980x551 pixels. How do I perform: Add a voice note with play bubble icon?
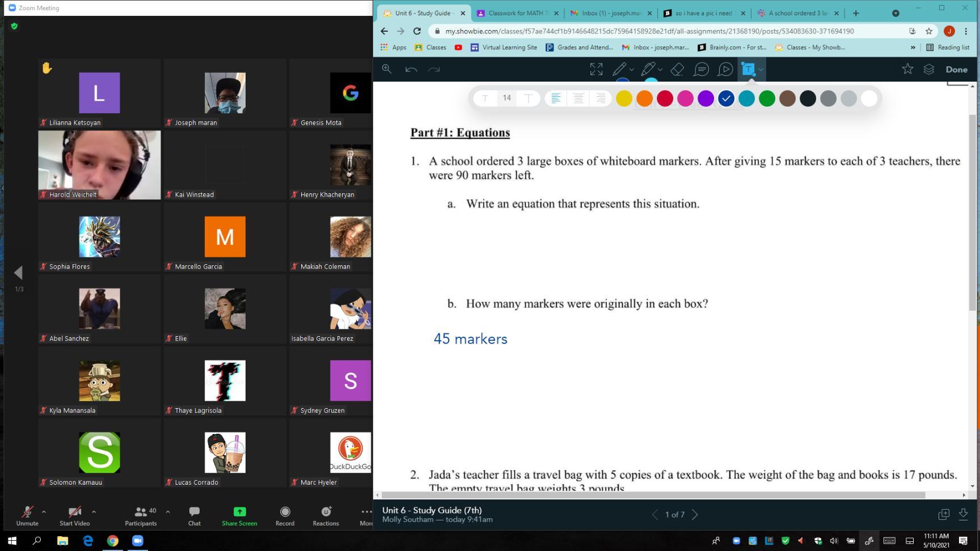tap(725, 69)
